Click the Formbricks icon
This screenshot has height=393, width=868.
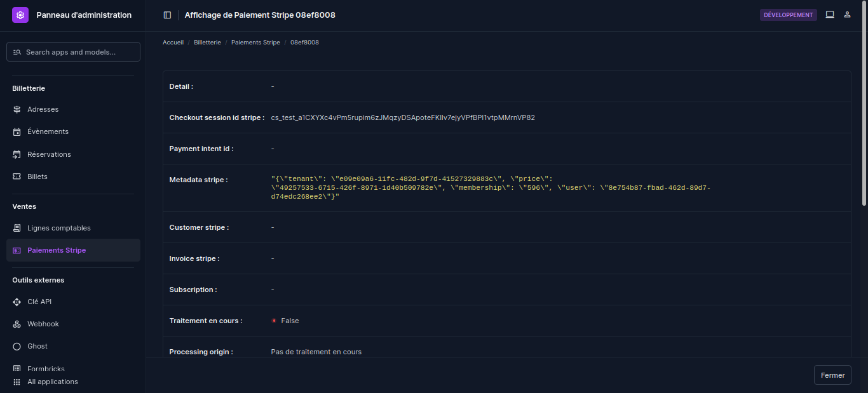[x=17, y=368]
